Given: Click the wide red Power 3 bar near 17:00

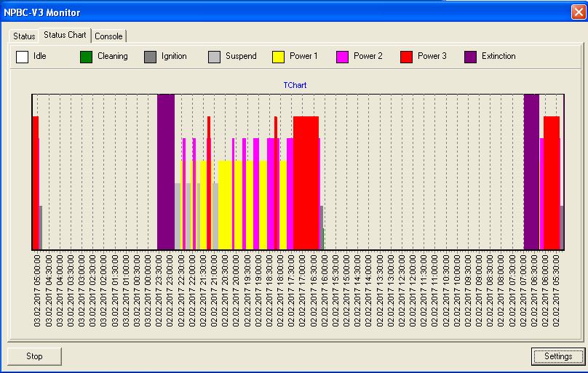Looking at the screenshot, I should coord(306,182).
